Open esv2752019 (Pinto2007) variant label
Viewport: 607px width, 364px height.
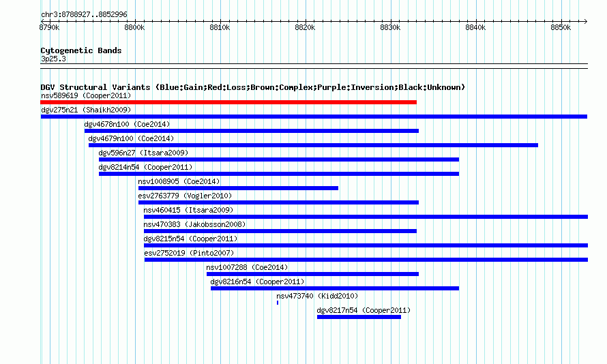coord(190,253)
